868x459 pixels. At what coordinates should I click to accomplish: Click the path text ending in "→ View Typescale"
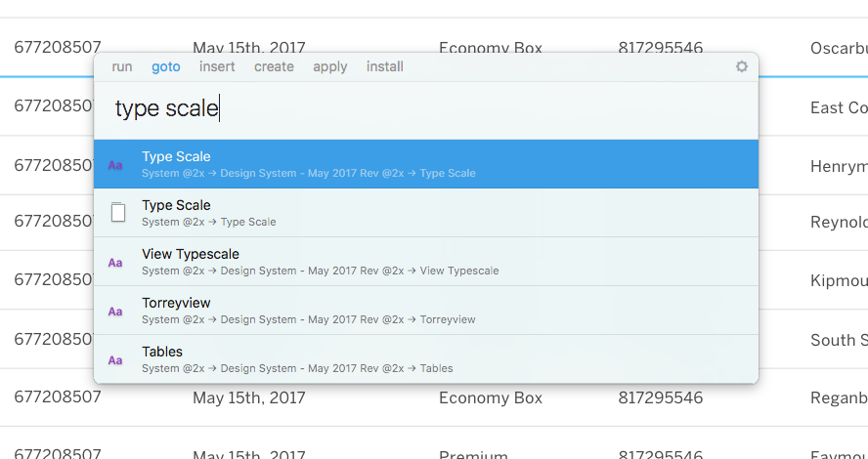[320, 271]
